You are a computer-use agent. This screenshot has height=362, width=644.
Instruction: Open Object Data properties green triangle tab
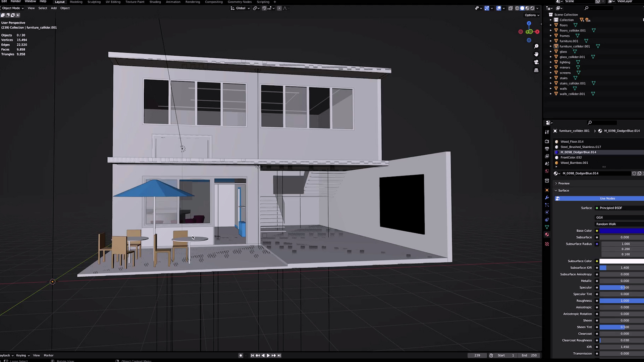point(547,227)
